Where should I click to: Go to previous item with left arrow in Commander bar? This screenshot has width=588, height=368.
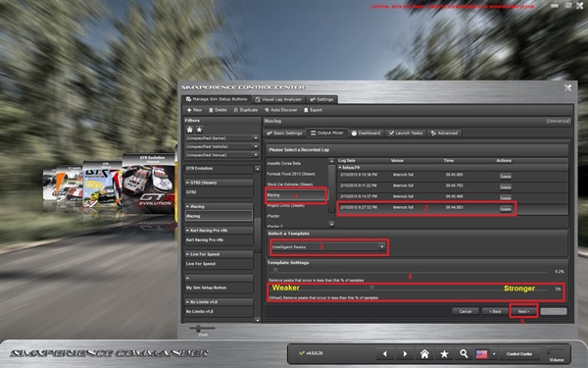[x=385, y=353]
